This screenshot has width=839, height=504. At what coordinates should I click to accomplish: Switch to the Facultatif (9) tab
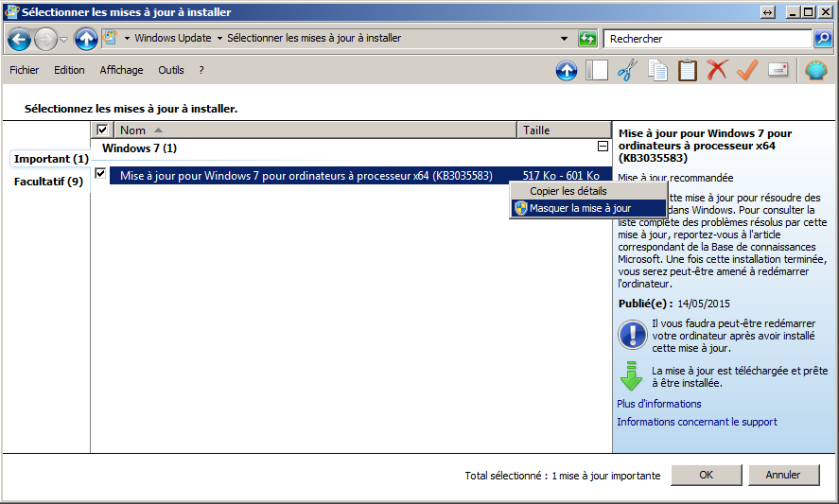48,182
